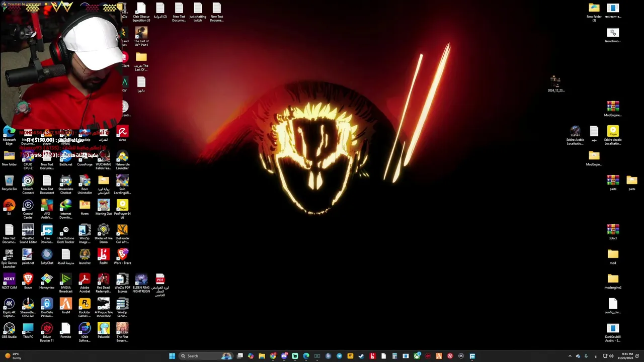Select the Blades of Fire Demo icon

point(103,234)
